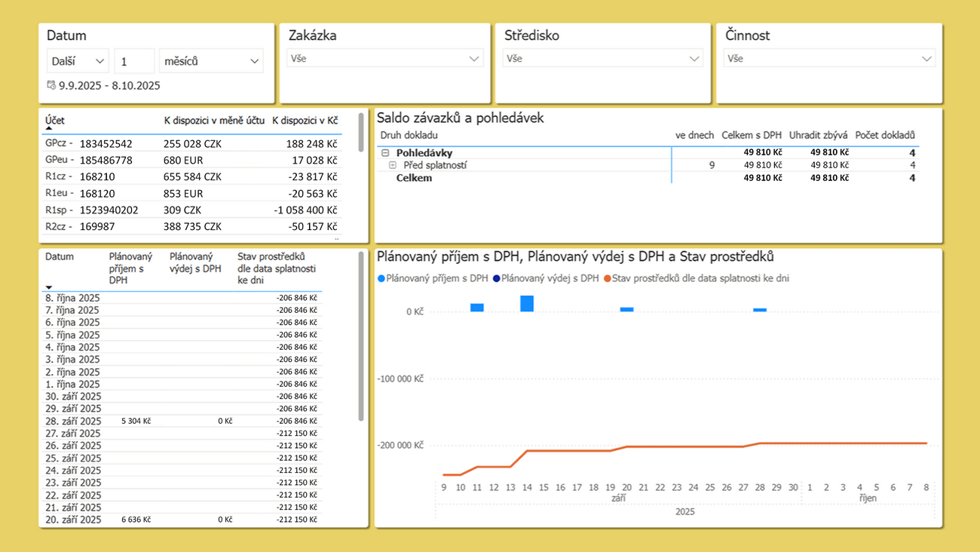Image resolution: width=980 pixels, height=552 pixels.
Task: Click the sort arrow under Datum column header
Action: (49, 287)
